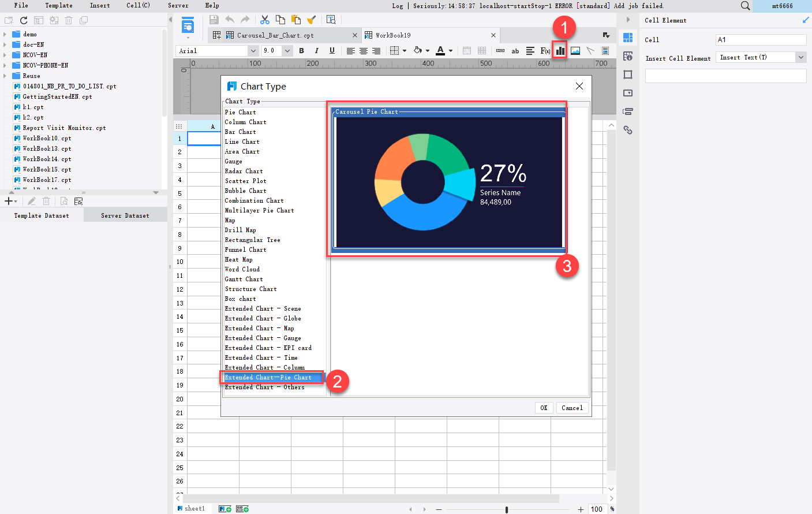Select the Carousel Pie Chart preview thumbnail
Screen dimensions: 812x514
(x=448, y=179)
